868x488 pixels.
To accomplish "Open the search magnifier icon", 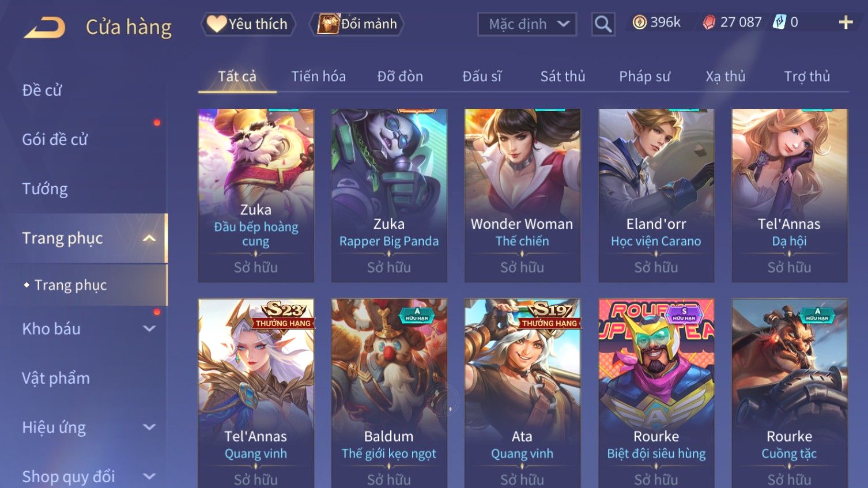I will tap(603, 24).
